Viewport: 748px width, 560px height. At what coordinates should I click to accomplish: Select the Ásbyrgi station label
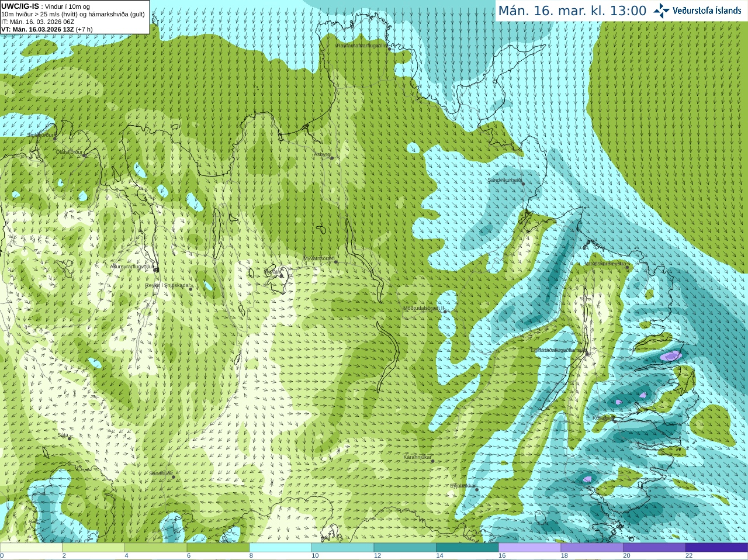(x=322, y=154)
